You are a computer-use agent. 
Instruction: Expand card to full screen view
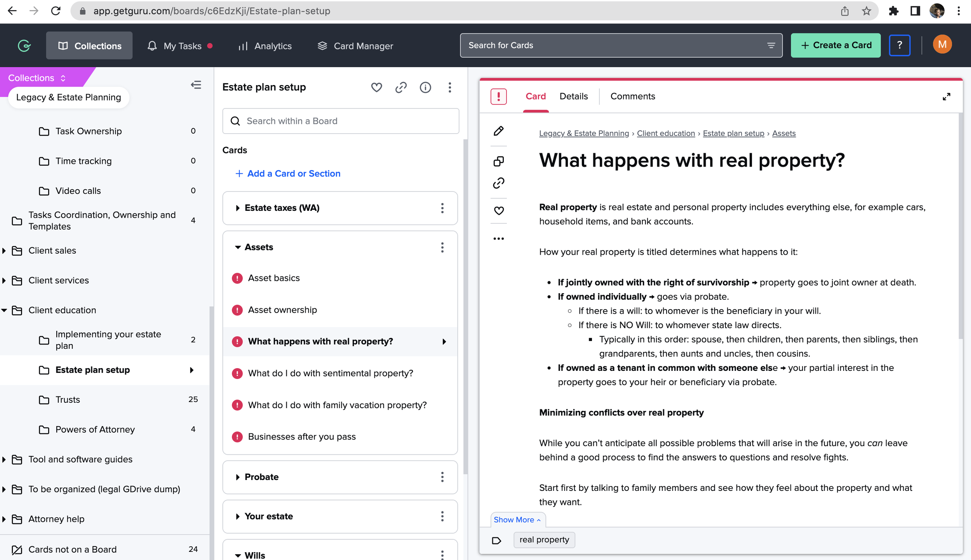947,97
